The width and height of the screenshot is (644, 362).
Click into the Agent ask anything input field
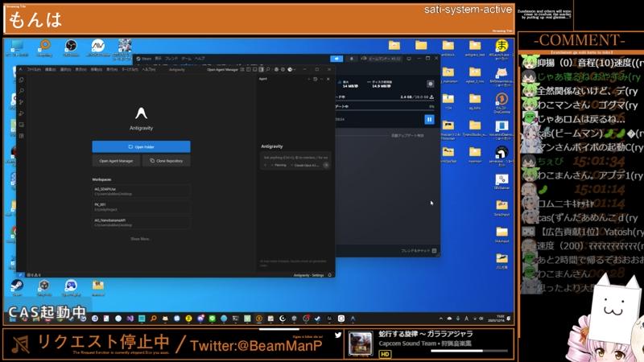coord(295,157)
